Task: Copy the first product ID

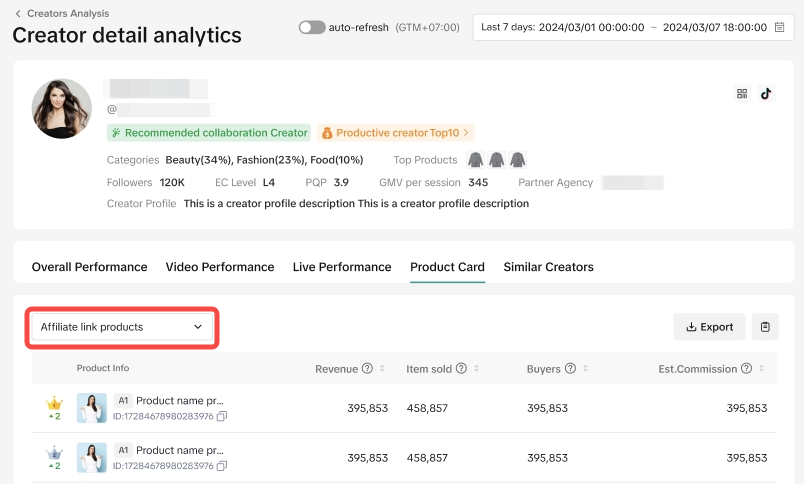Action: click(x=222, y=416)
